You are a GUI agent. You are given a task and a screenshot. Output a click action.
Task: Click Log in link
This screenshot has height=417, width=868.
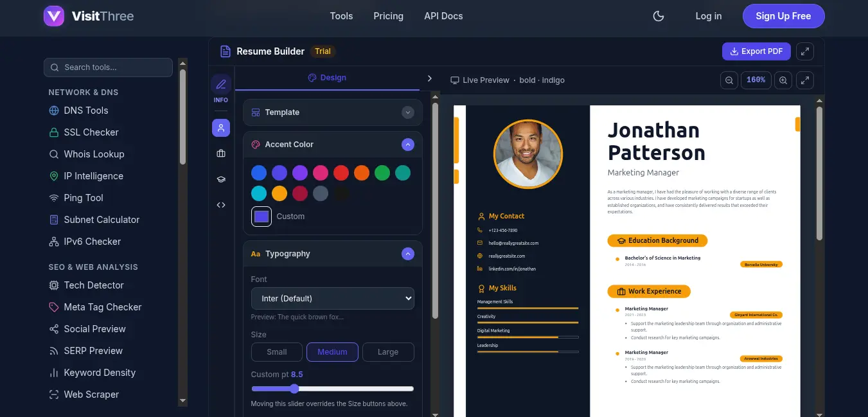[x=709, y=16]
